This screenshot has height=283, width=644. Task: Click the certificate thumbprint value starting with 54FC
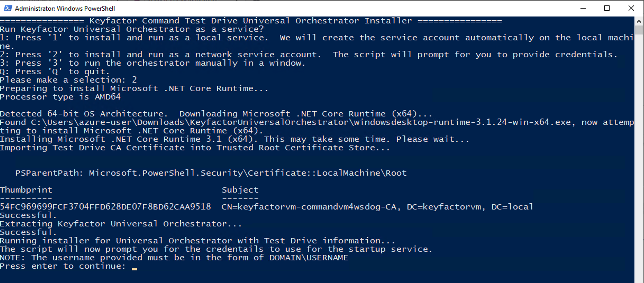coord(105,207)
